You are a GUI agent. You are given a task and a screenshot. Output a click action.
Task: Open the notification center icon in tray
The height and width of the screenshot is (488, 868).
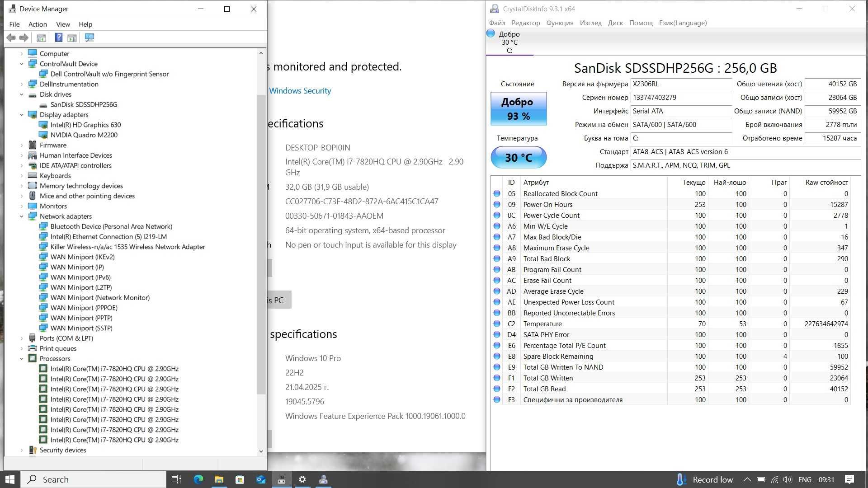[849, 479]
